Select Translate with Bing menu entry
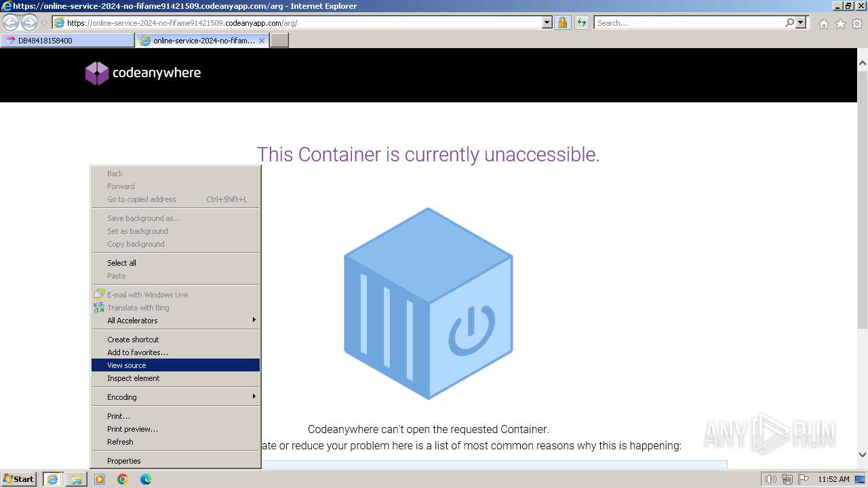The width and height of the screenshot is (868, 488). [176, 308]
